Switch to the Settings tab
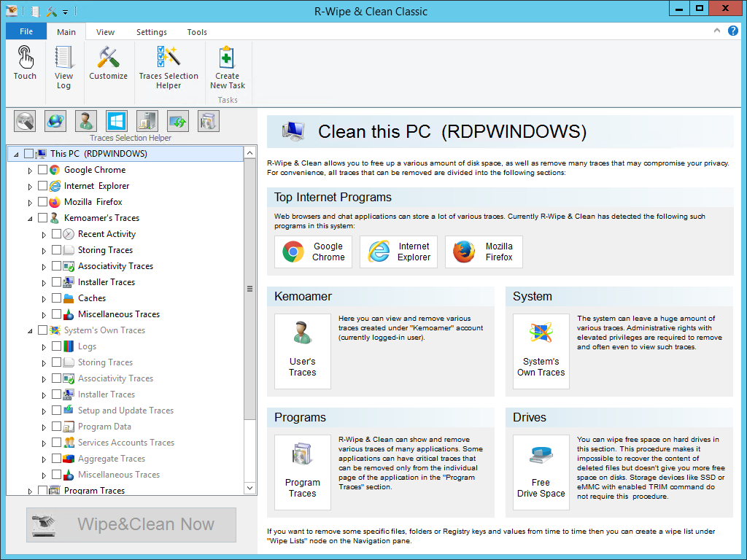The height and width of the screenshot is (560, 747). click(152, 32)
